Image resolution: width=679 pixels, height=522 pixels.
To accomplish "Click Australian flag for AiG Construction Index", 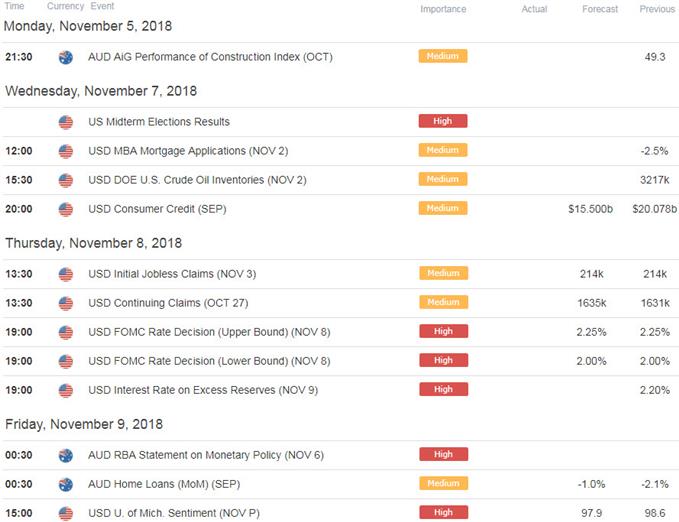I will [x=66, y=57].
